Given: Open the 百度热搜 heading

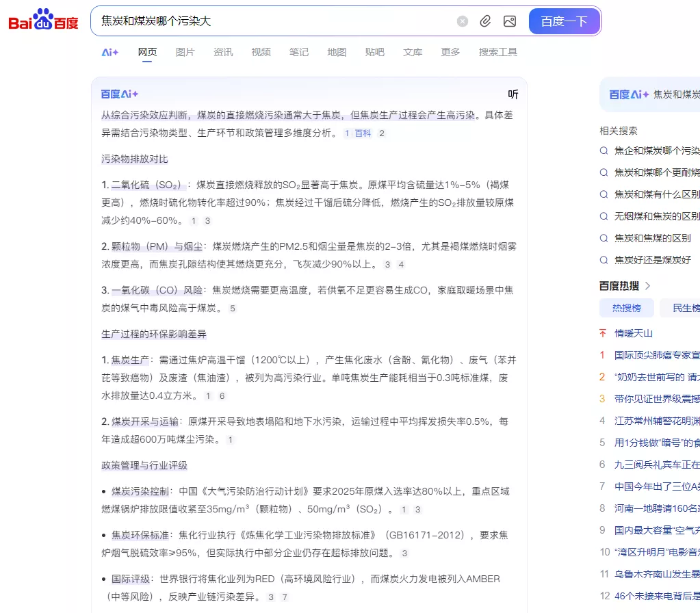Looking at the screenshot, I should [x=619, y=286].
